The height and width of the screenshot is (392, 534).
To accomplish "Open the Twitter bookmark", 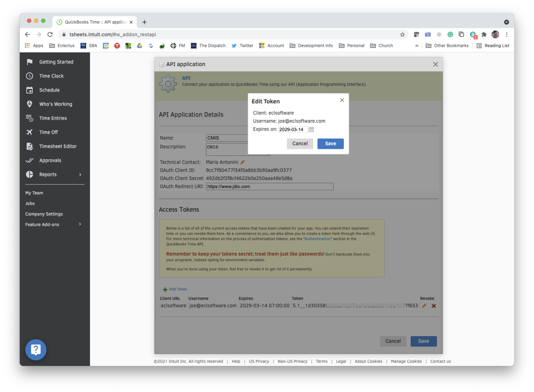I will pos(242,46).
